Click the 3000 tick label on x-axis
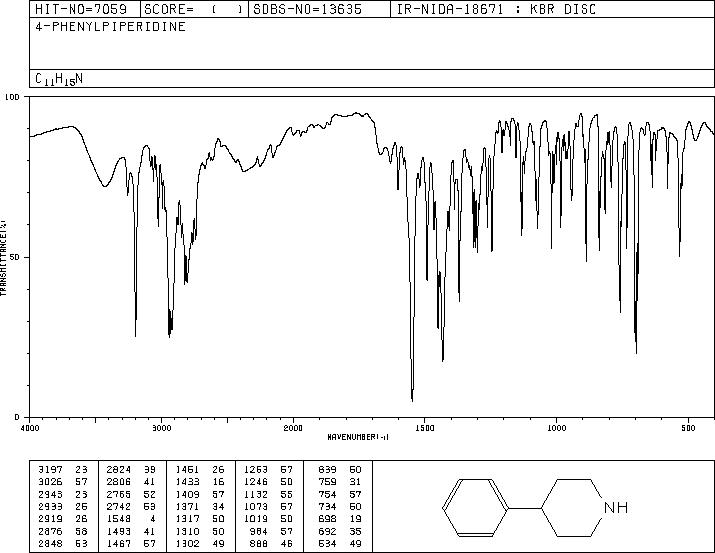This screenshot has width=715, height=553. (161, 428)
